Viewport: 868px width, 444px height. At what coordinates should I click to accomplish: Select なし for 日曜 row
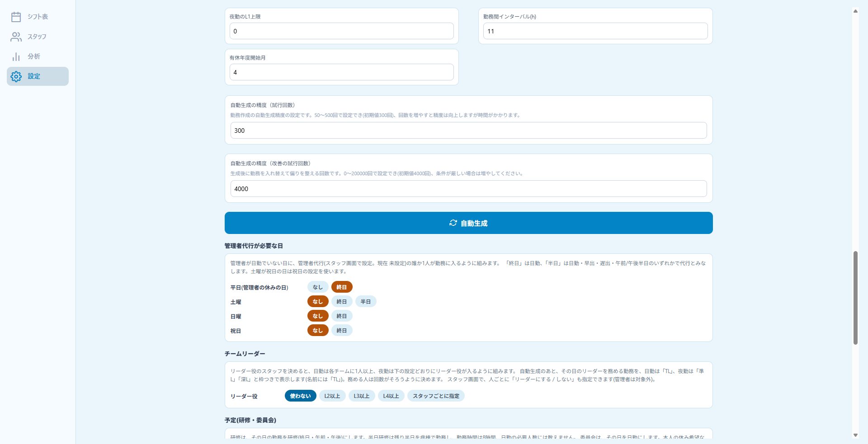[318, 316]
